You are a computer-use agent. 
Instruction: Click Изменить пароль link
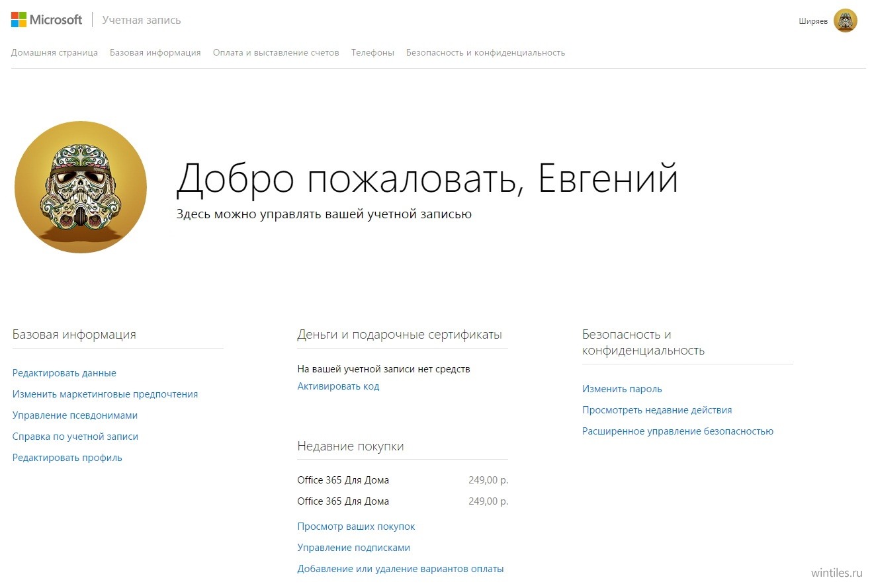(622, 389)
